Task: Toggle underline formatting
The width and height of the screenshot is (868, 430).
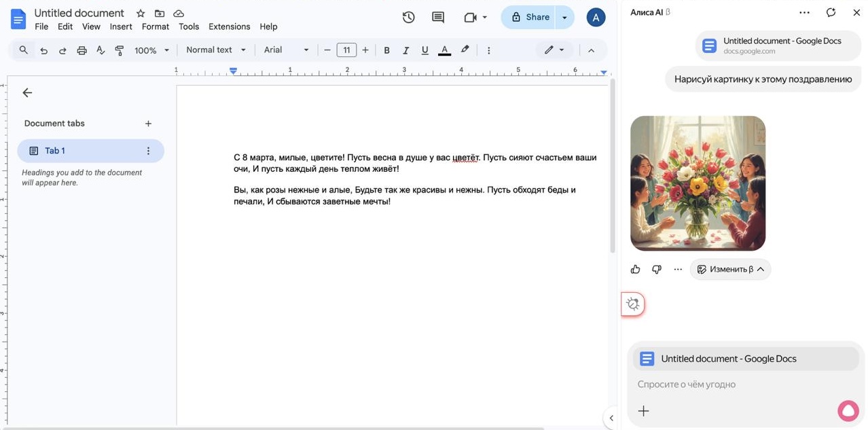Action: (x=424, y=50)
